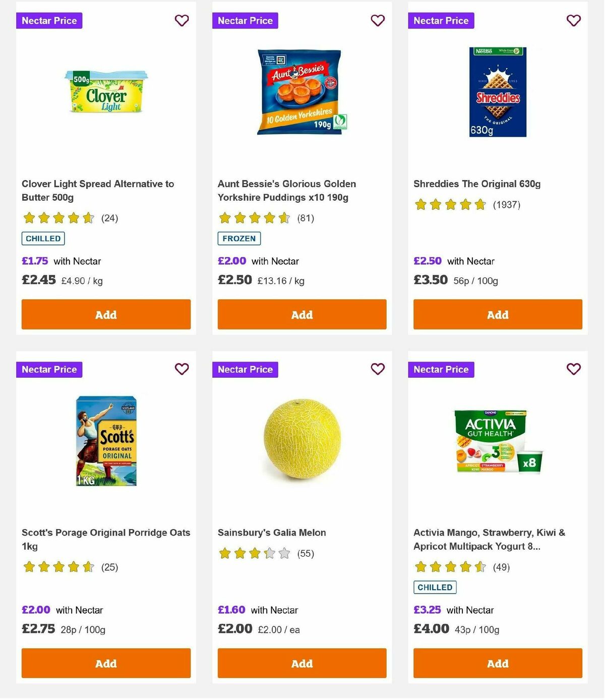Toggle the CHILLED filter tag on Clover Spread
This screenshot has height=700, width=605.
tap(43, 238)
